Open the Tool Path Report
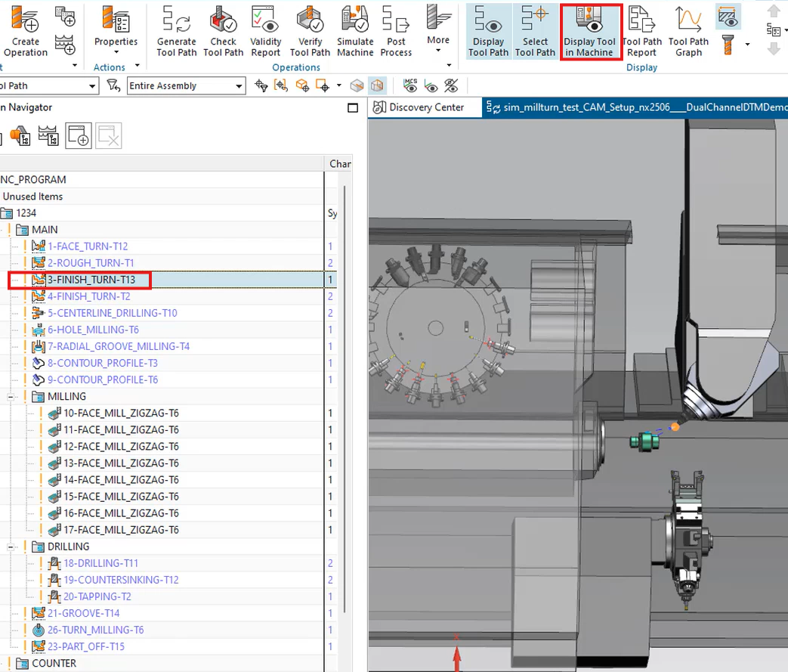This screenshot has height=672, width=788. coord(641,30)
